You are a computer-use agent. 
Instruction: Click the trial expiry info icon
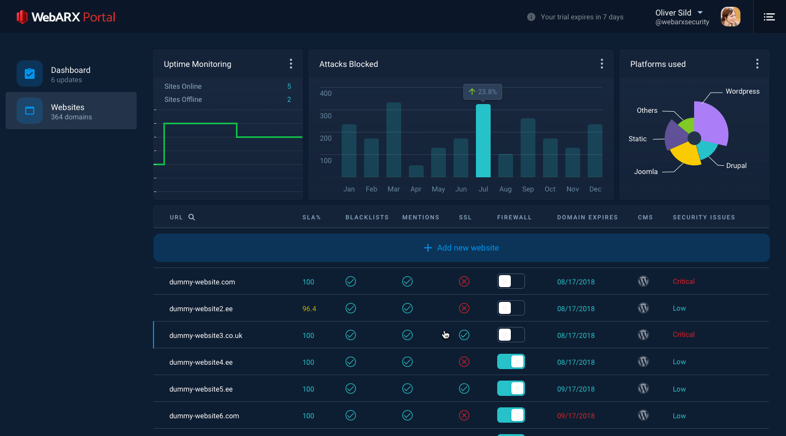[531, 17]
